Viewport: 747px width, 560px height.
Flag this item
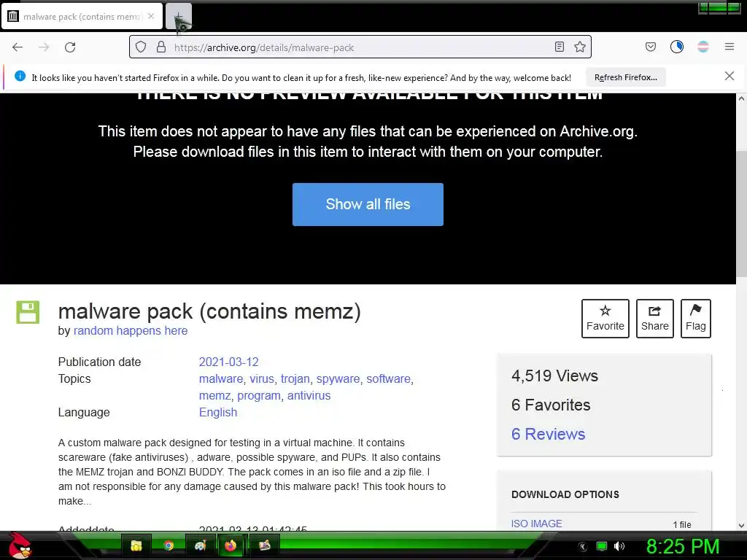(695, 319)
